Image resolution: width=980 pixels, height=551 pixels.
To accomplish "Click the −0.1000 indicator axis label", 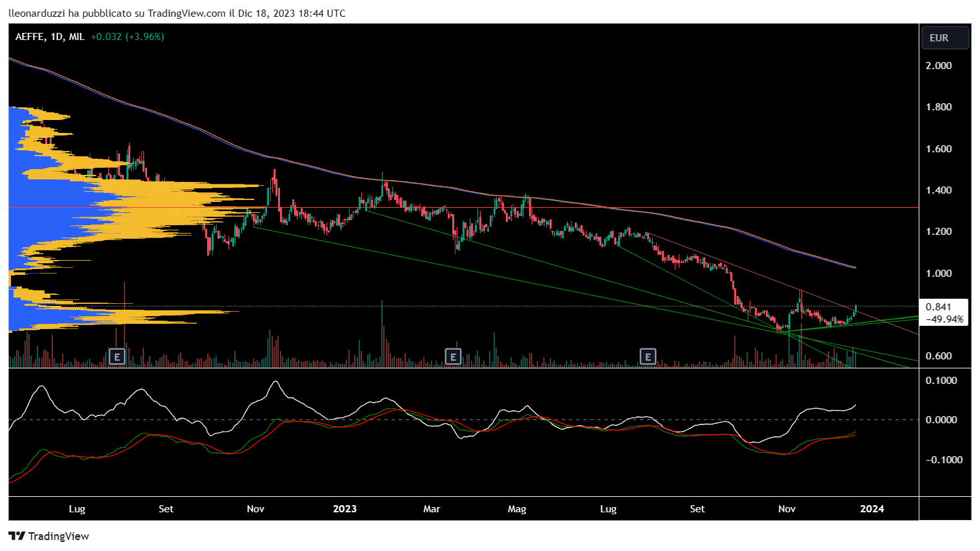I will point(944,460).
